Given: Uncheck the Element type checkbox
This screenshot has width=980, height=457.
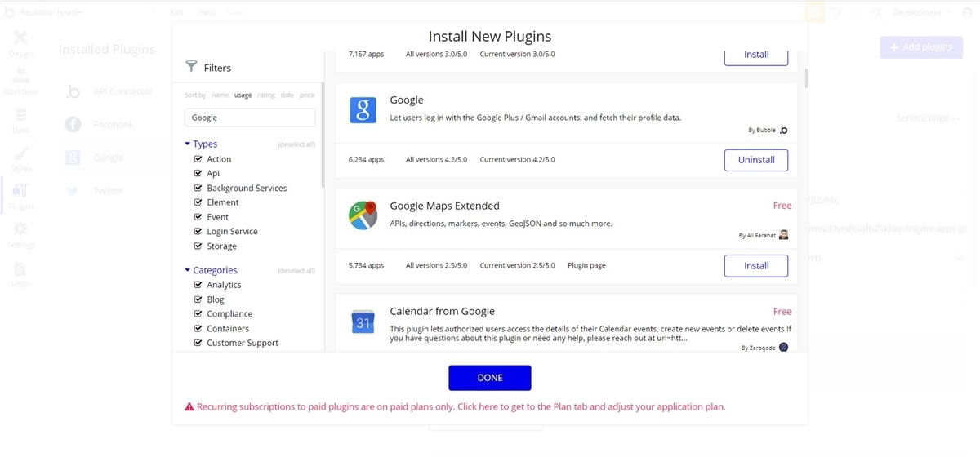Looking at the screenshot, I should point(198,202).
